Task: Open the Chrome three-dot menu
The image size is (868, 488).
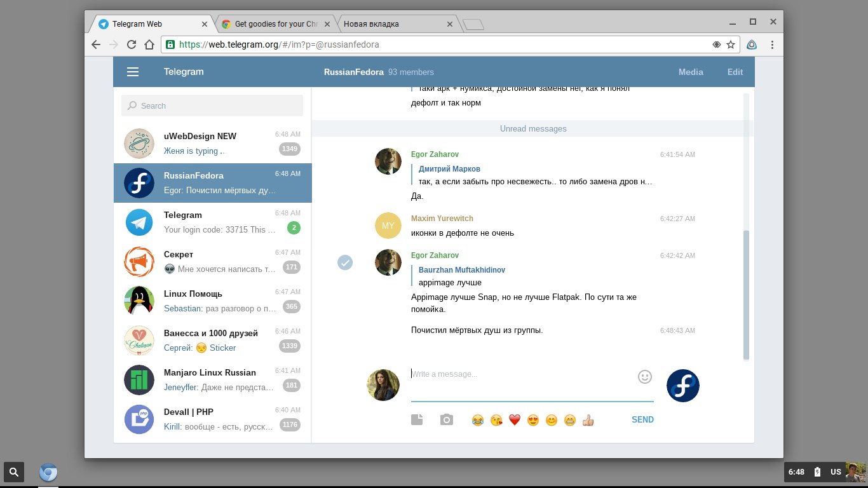Action: (773, 44)
